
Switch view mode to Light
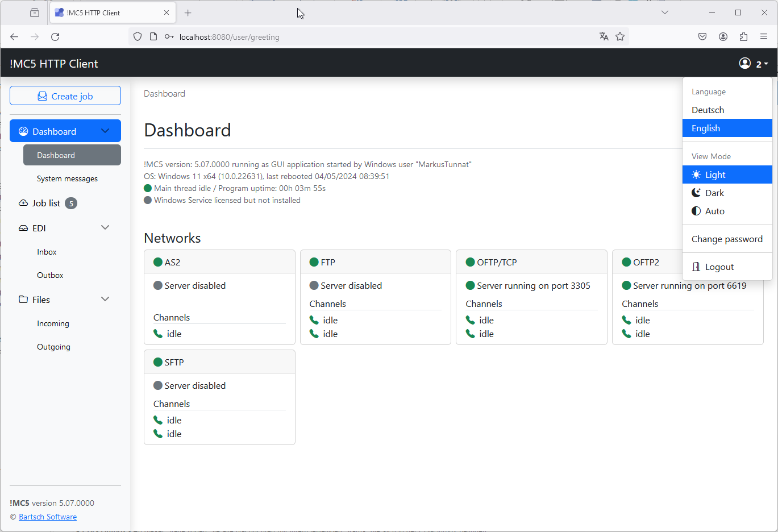[727, 174]
